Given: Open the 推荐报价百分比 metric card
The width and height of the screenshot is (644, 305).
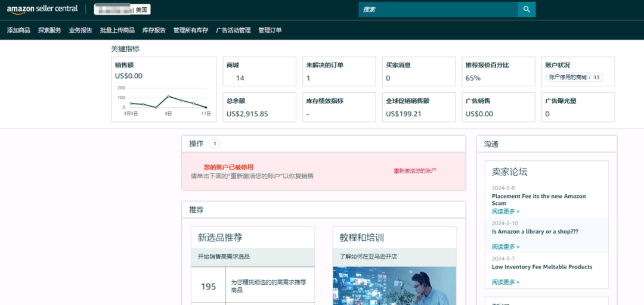Looking at the screenshot, I should click(x=498, y=71).
